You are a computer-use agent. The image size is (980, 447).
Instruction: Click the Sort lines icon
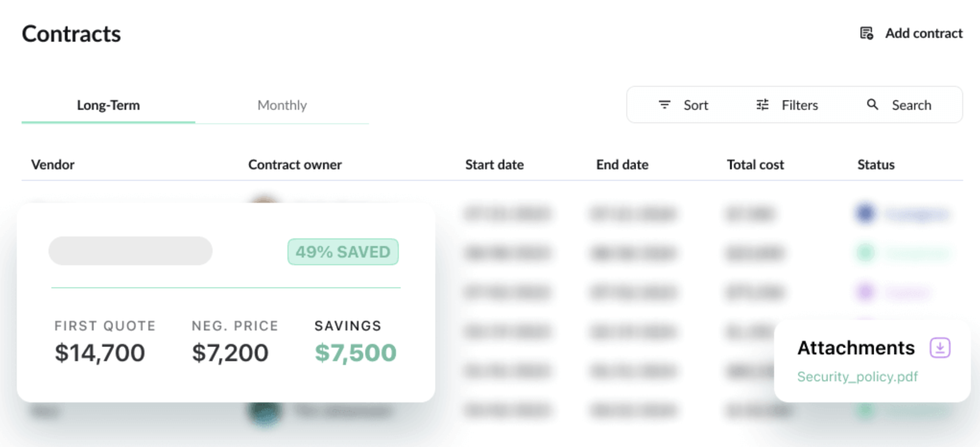pos(664,105)
